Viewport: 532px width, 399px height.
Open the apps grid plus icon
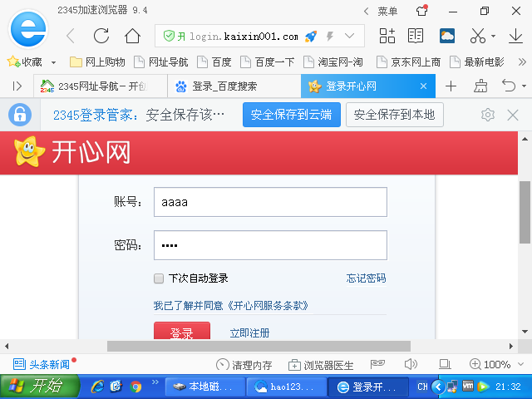pyautogui.click(x=387, y=36)
